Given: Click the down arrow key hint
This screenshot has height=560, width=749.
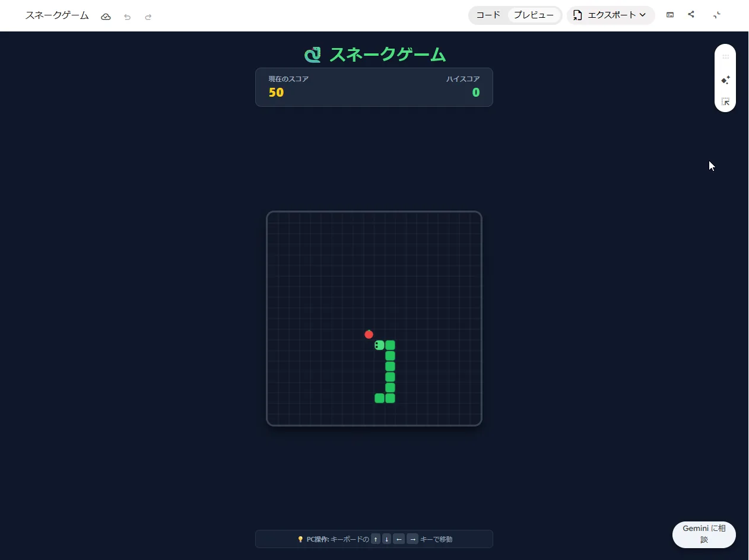Looking at the screenshot, I should (x=387, y=539).
